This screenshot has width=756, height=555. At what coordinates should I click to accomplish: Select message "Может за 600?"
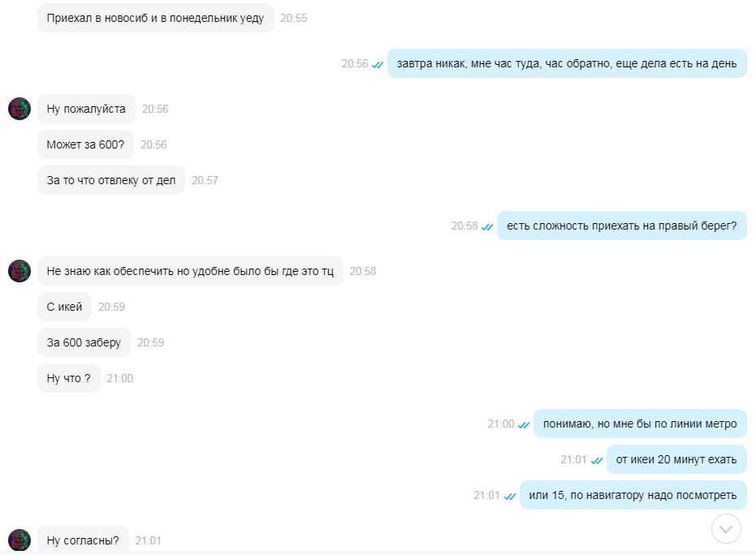[85, 144]
